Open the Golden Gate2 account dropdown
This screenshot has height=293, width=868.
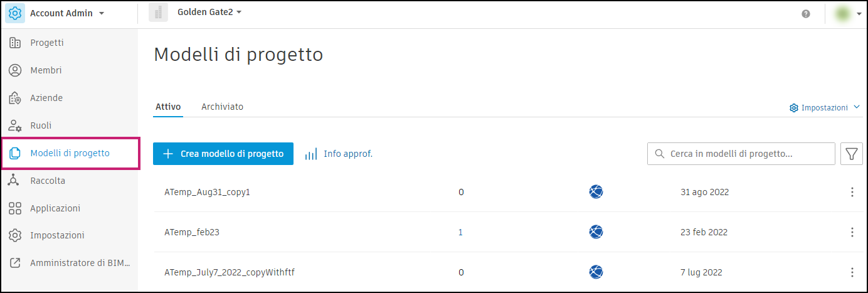tap(239, 13)
